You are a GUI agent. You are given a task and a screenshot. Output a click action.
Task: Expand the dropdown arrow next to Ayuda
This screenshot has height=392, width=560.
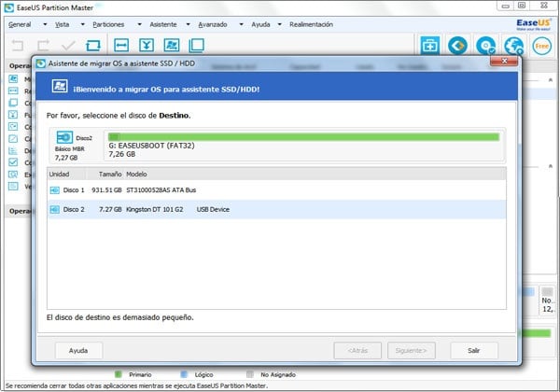pyautogui.click(x=280, y=24)
